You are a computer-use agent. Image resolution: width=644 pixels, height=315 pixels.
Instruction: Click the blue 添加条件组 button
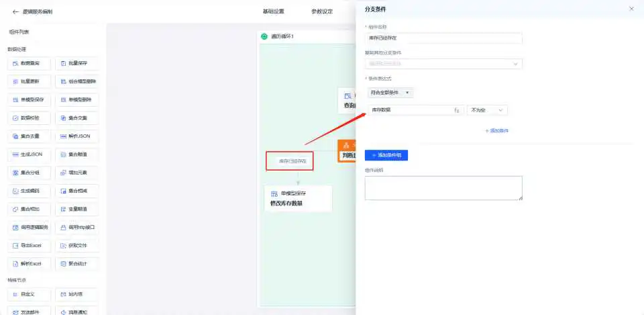click(386, 155)
